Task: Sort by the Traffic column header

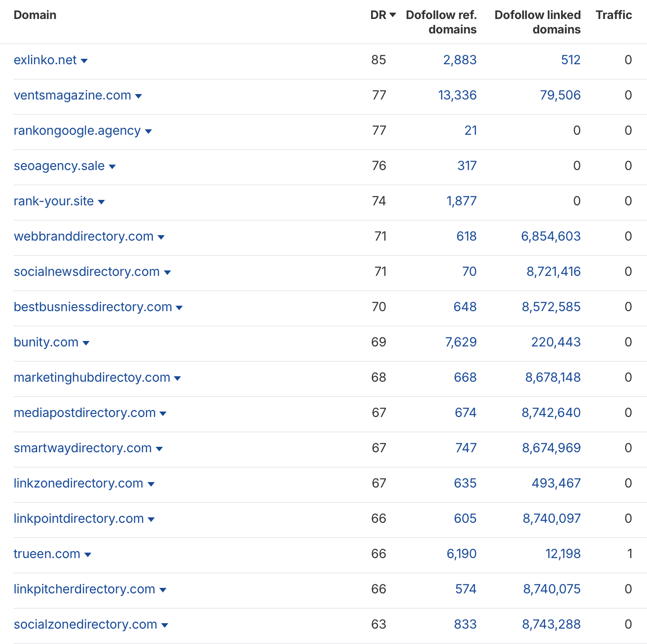Action: (614, 15)
